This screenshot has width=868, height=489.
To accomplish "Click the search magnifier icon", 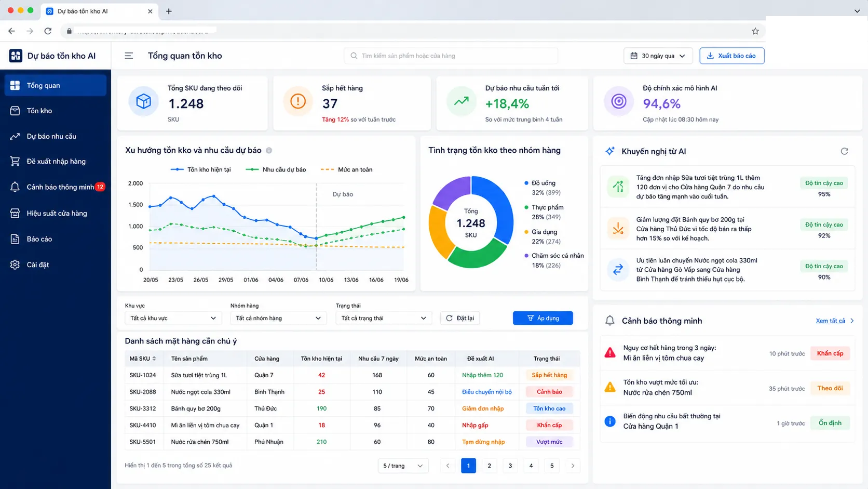I will click(354, 56).
